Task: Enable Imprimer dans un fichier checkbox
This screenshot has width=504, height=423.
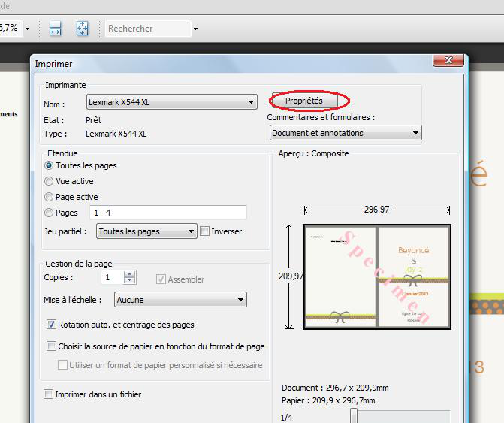Action: pos(49,394)
